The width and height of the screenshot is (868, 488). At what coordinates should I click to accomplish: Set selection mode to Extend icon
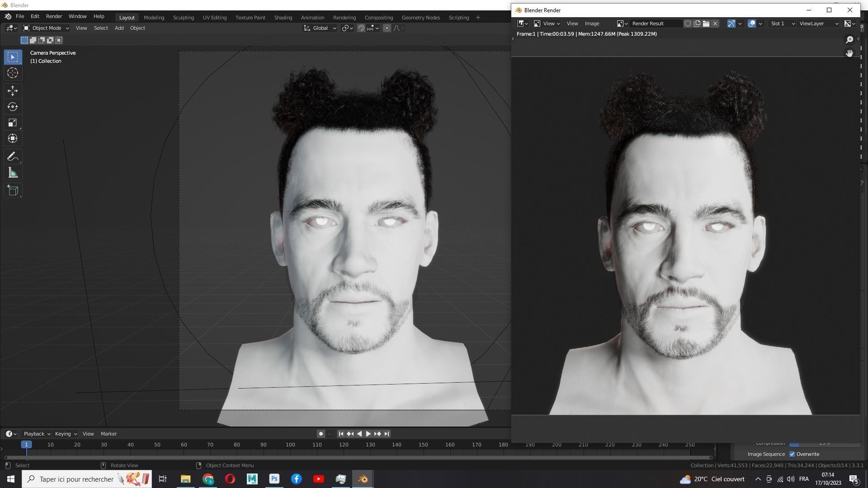(x=33, y=40)
